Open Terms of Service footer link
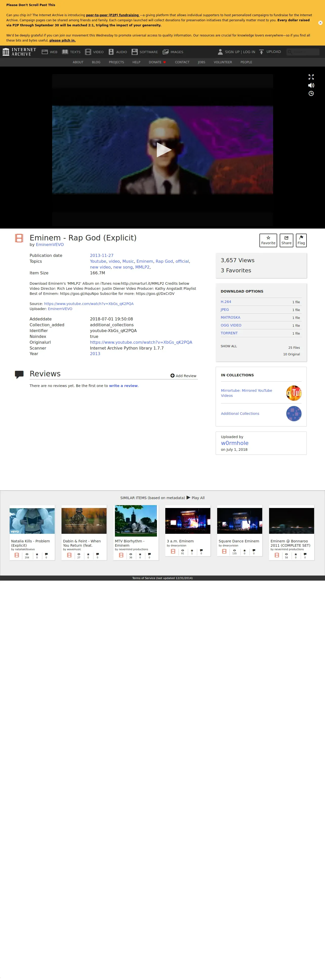325x980 pixels. point(162,578)
